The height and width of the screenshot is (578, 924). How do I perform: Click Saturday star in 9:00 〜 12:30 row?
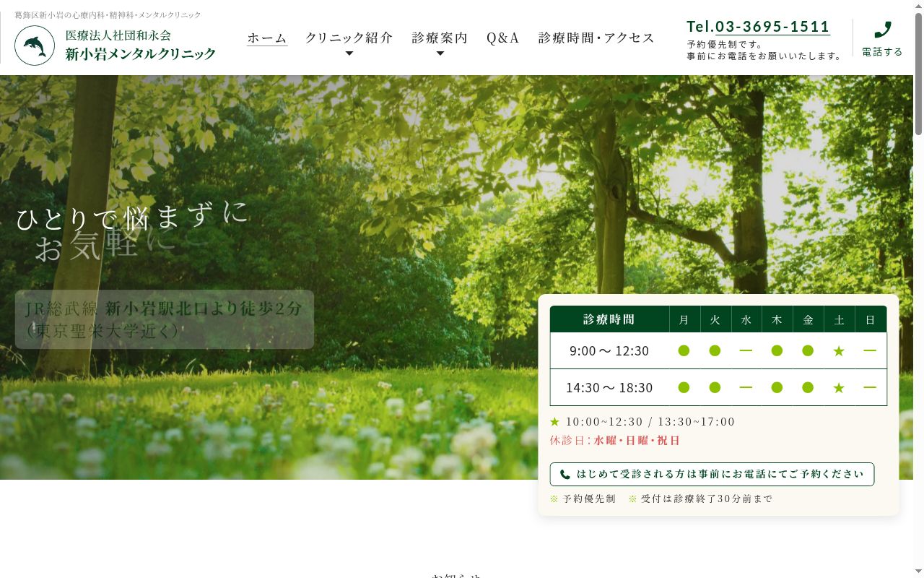click(x=839, y=351)
